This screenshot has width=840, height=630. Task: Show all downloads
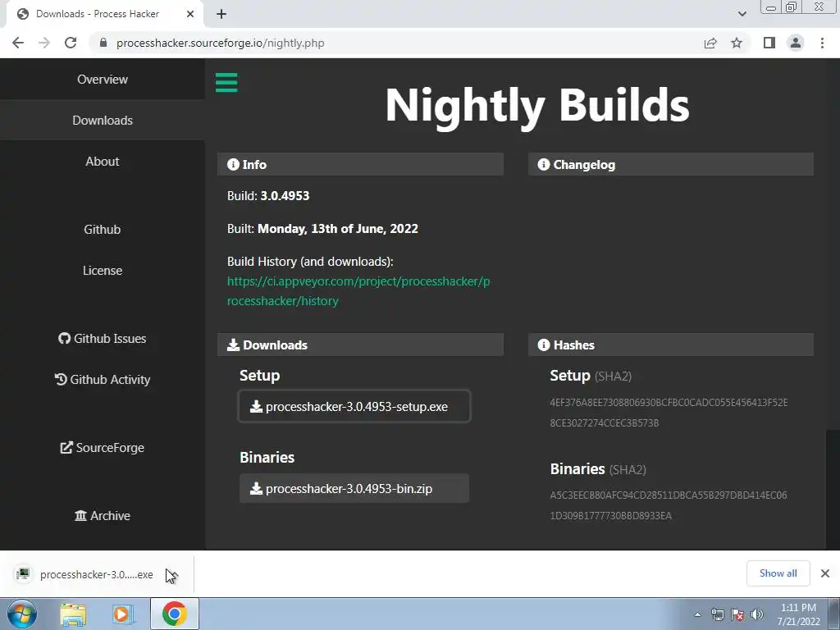[778, 573]
